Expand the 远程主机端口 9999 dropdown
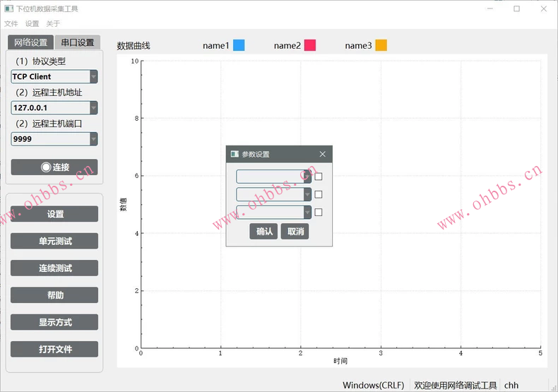The width and height of the screenshot is (558, 392). (94, 139)
